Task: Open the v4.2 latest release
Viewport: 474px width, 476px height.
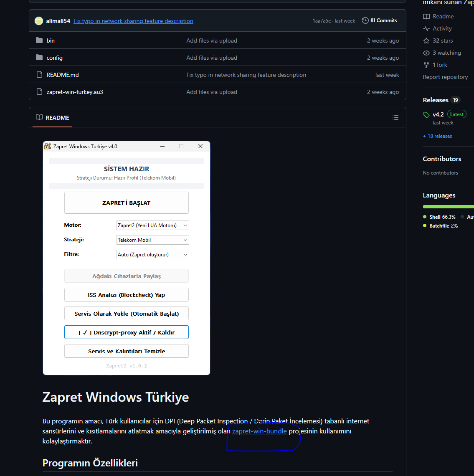Action: (438, 114)
